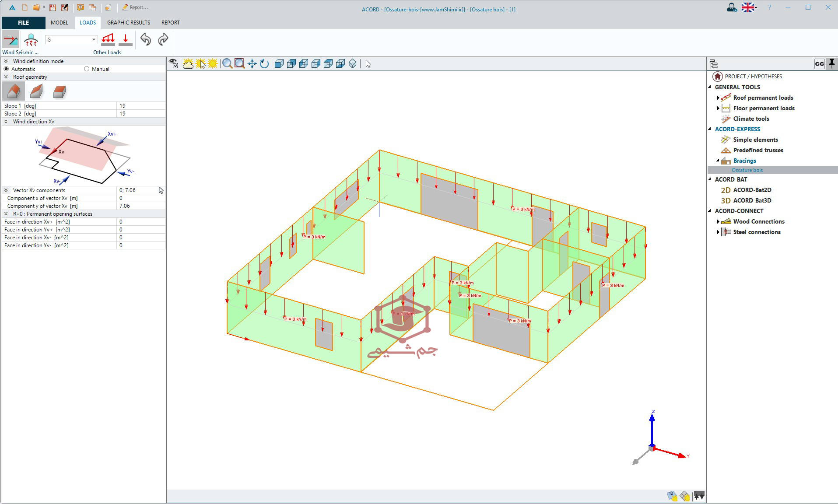Click the Report... button in the title bar
838x504 pixels.
(135, 7)
